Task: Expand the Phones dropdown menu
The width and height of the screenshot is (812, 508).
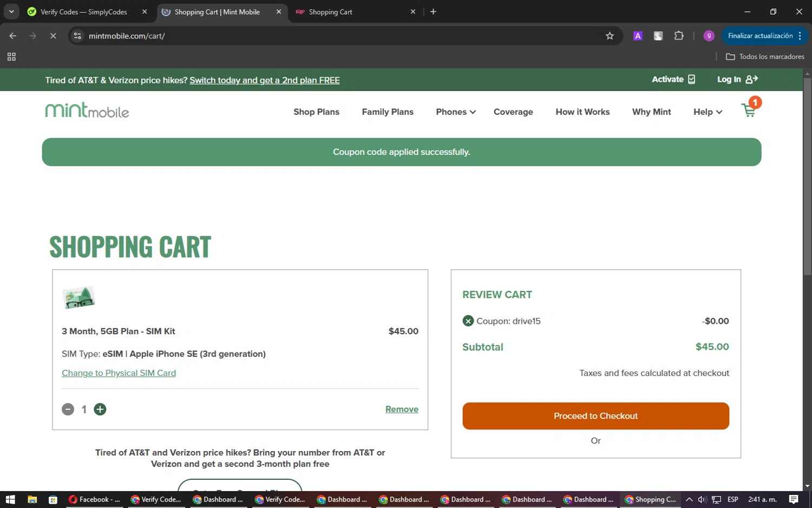Action: click(x=456, y=112)
